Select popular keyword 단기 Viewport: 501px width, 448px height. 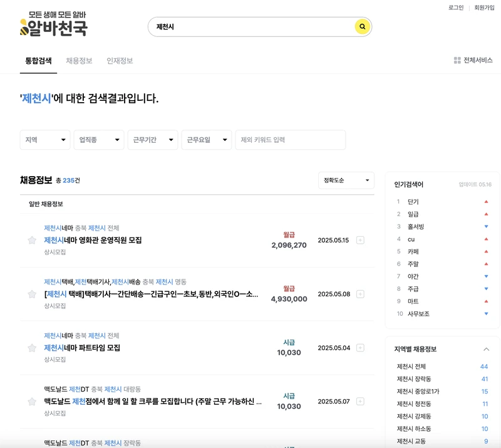point(413,202)
